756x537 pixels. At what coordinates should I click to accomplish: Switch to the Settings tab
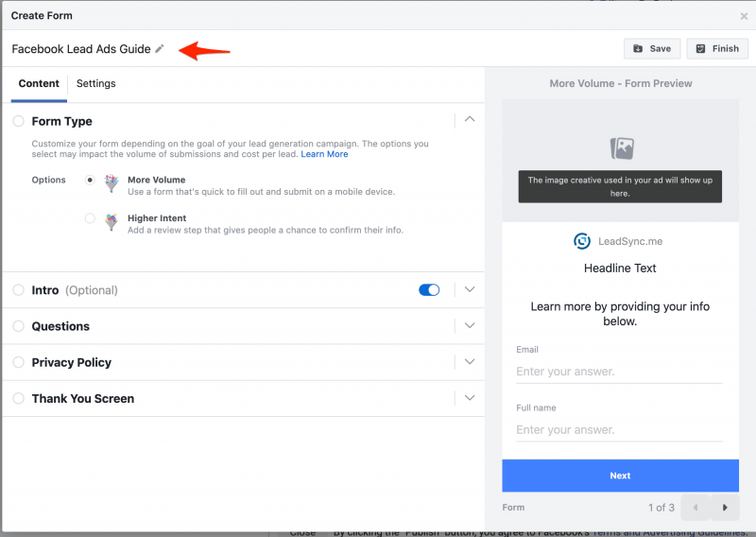pyautogui.click(x=96, y=83)
